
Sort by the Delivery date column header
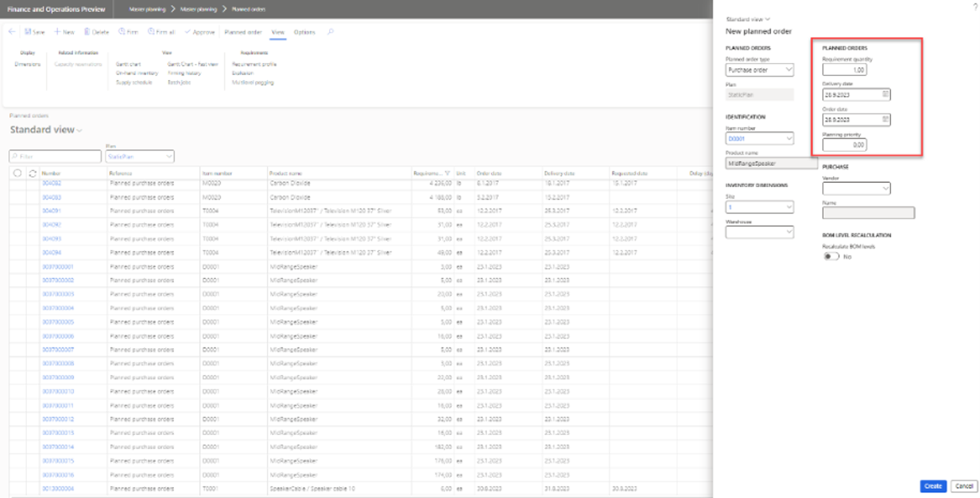point(559,173)
